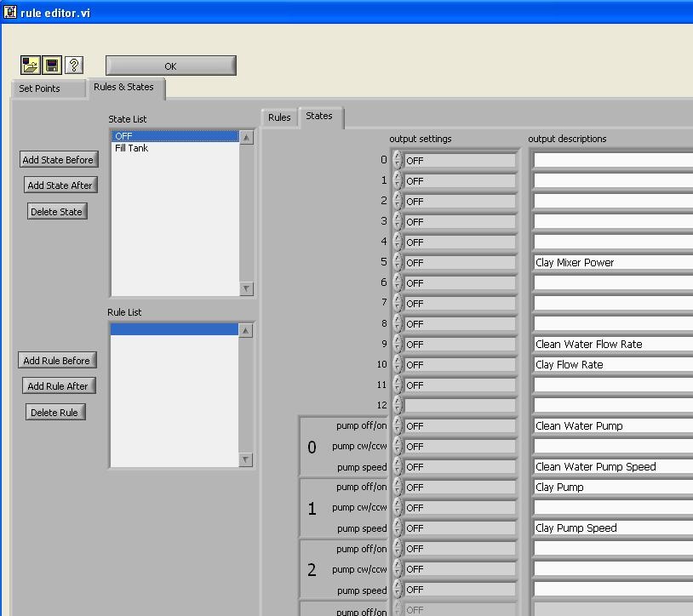Open pump 1 off/on setting control
This screenshot has height=616, width=693.
tap(460, 487)
